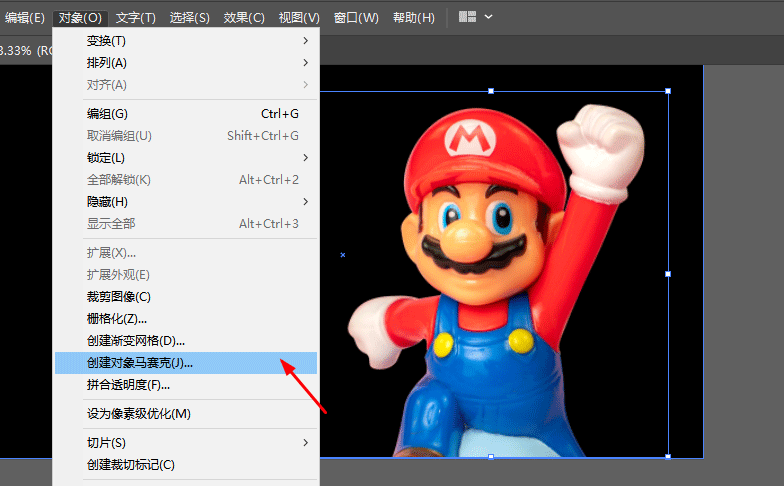Click the top-right selection handle
This screenshot has height=486, width=784.
pos(668,91)
